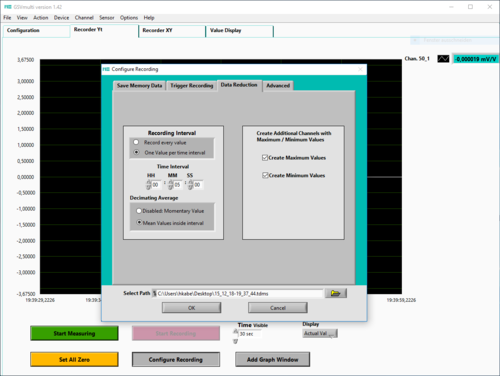This screenshot has width=500, height=376.
Task: Select One Value per time interval option
Action: [x=136, y=152]
